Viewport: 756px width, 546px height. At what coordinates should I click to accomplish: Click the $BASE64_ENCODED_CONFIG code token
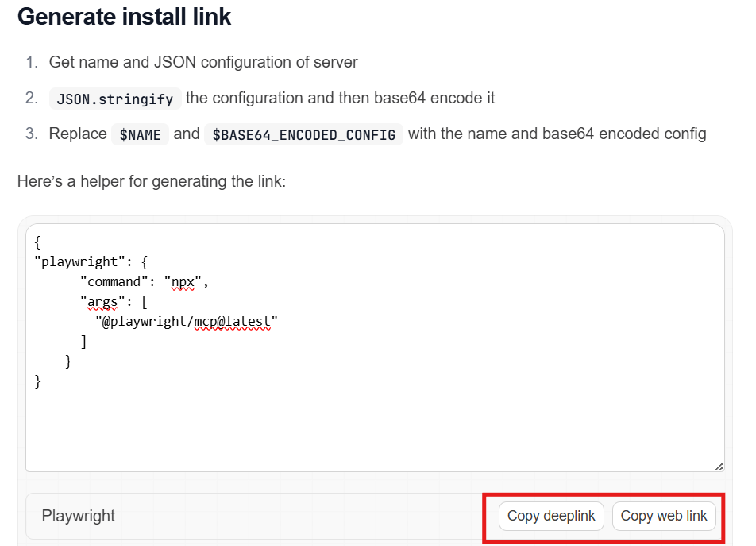click(x=303, y=135)
